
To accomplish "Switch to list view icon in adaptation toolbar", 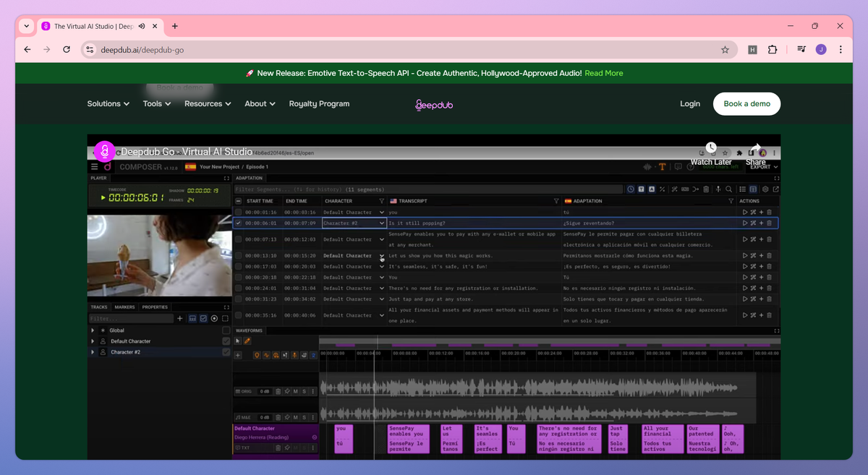I will tap(743, 189).
